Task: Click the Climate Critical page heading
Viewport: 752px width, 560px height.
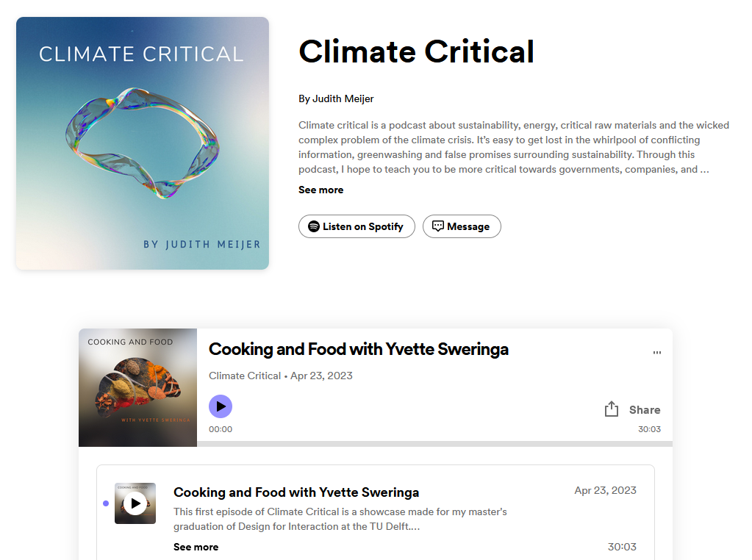Action: click(416, 52)
